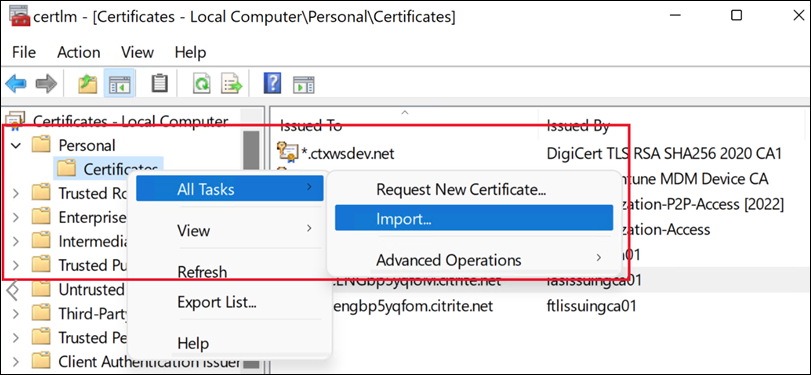Click the Personal folder icon
Viewport: 811px width, 375px height.
[x=41, y=145]
